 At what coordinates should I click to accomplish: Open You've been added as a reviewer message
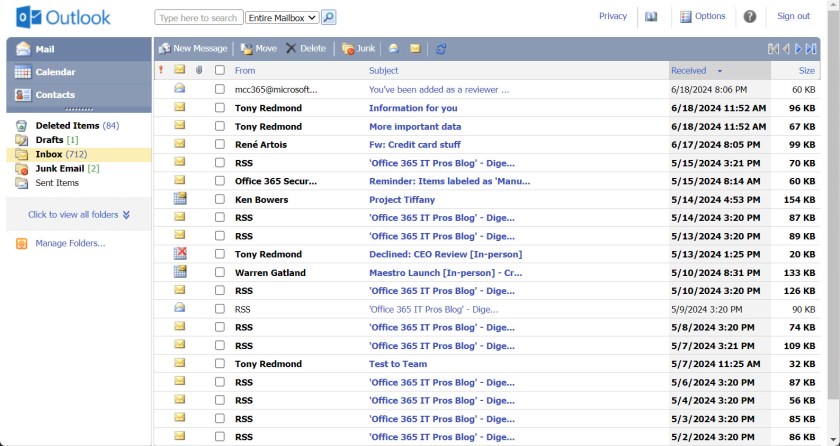[x=439, y=90]
